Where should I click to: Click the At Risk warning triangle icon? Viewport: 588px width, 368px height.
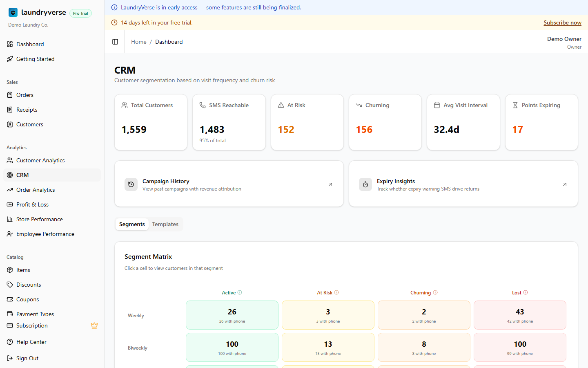281,105
